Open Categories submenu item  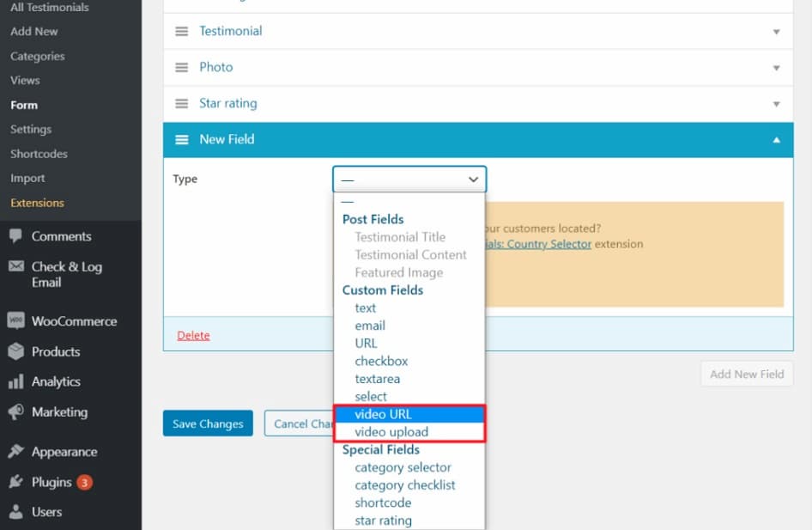37,56
